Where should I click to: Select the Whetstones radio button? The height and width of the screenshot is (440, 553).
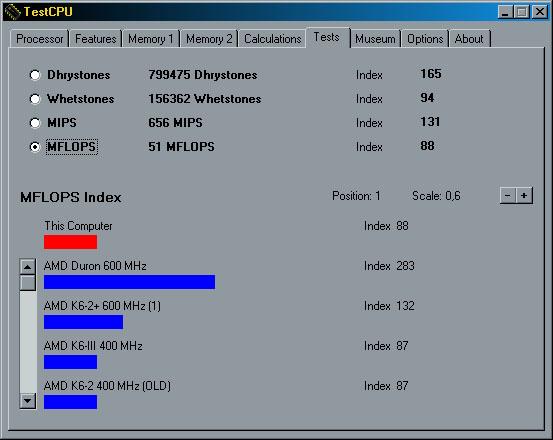pyautogui.click(x=35, y=99)
